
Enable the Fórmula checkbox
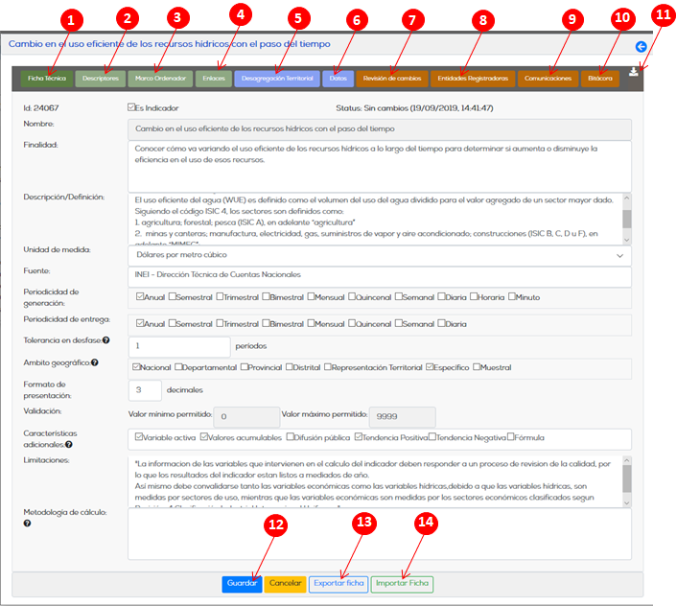[x=511, y=436]
